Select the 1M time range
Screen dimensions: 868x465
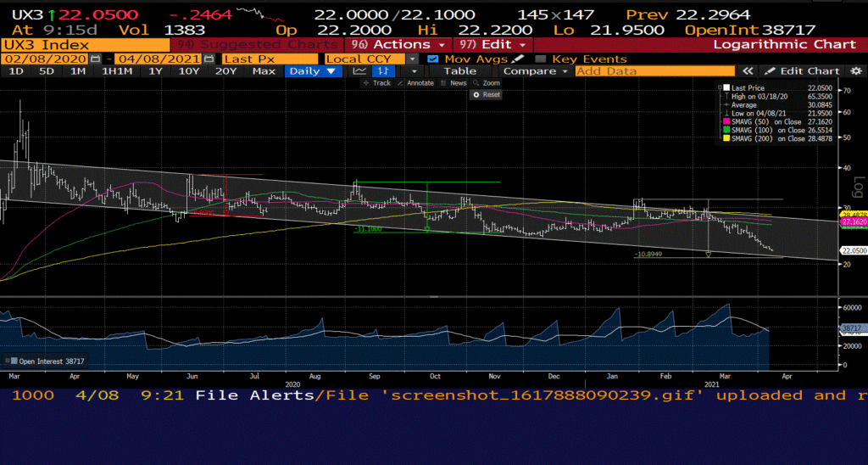click(x=77, y=71)
